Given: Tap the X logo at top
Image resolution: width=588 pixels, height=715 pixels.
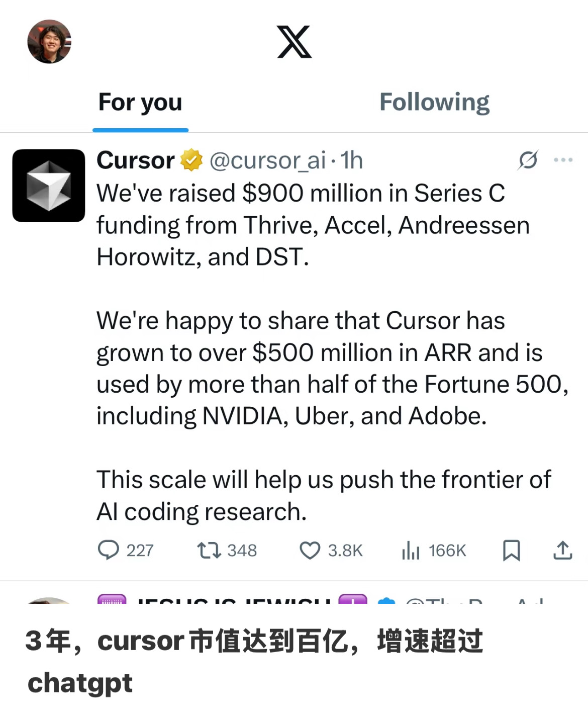Looking at the screenshot, I should (x=294, y=42).
